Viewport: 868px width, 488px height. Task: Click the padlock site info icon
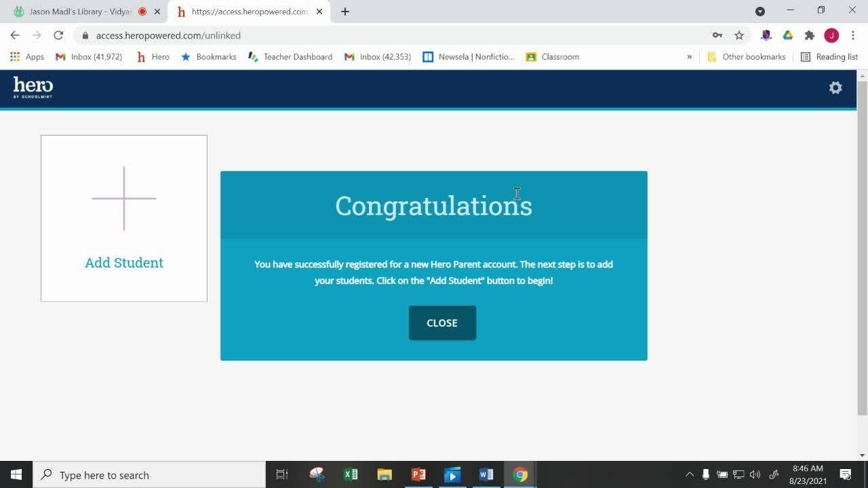[85, 35]
